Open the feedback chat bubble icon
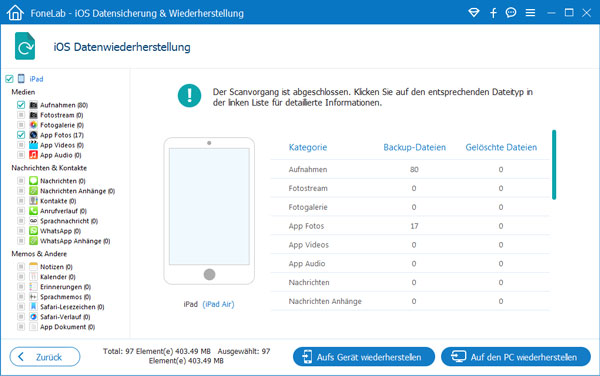600x376 pixels. [x=511, y=13]
